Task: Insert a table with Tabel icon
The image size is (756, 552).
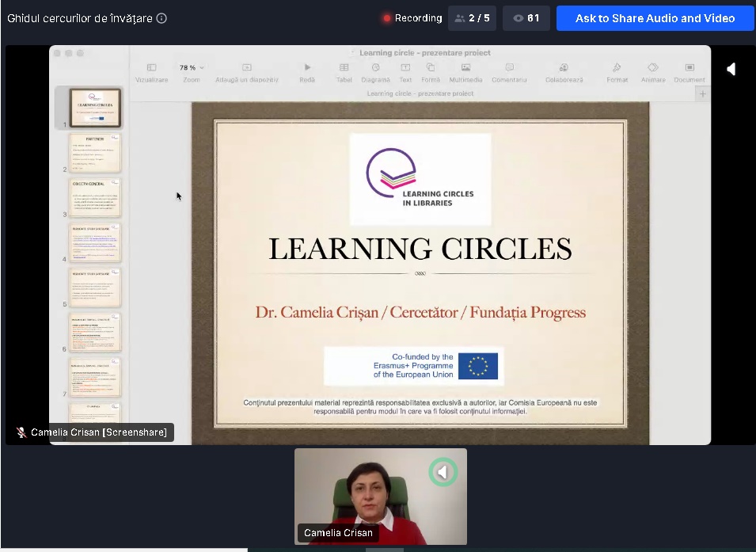Action: (344, 68)
